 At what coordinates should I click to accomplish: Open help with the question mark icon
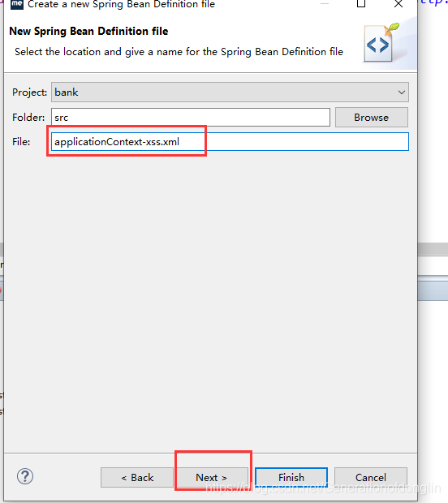click(25, 476)
